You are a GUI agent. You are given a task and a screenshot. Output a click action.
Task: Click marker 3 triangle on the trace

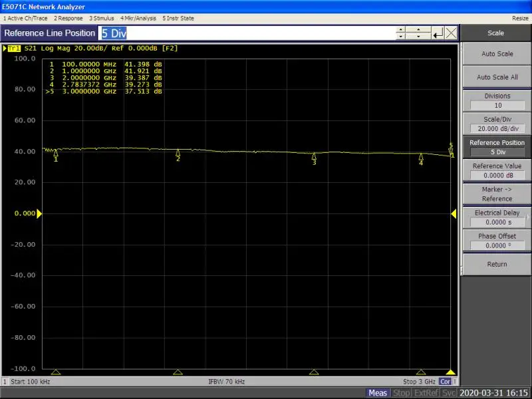coord(314,156)
